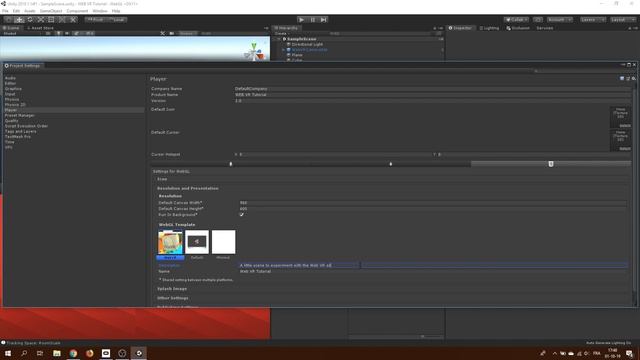The image size is (640, 360).
Task: Select the WebGL platform tab icon
Action: tap(551, 164)
